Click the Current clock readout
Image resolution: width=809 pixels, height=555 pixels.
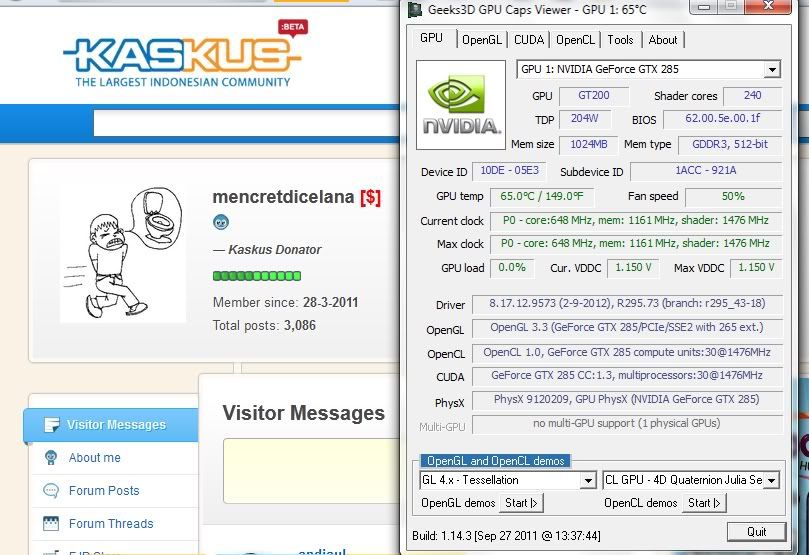point(636,221)
